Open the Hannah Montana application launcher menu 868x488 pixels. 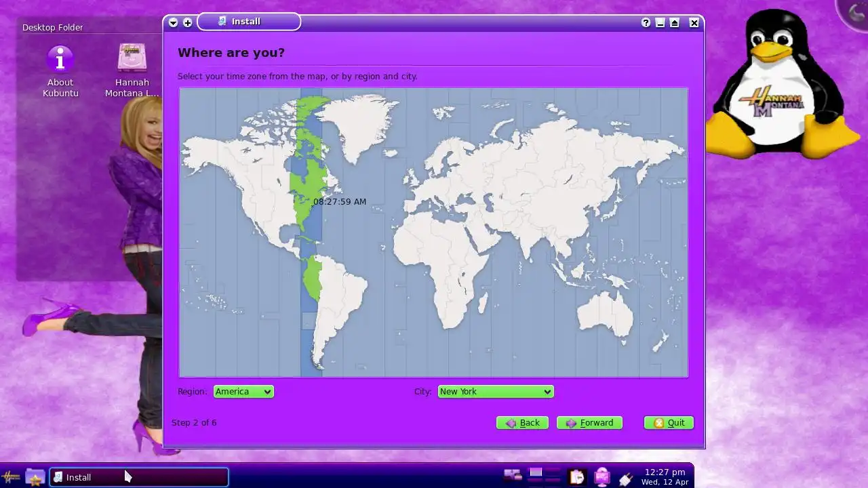12,477
